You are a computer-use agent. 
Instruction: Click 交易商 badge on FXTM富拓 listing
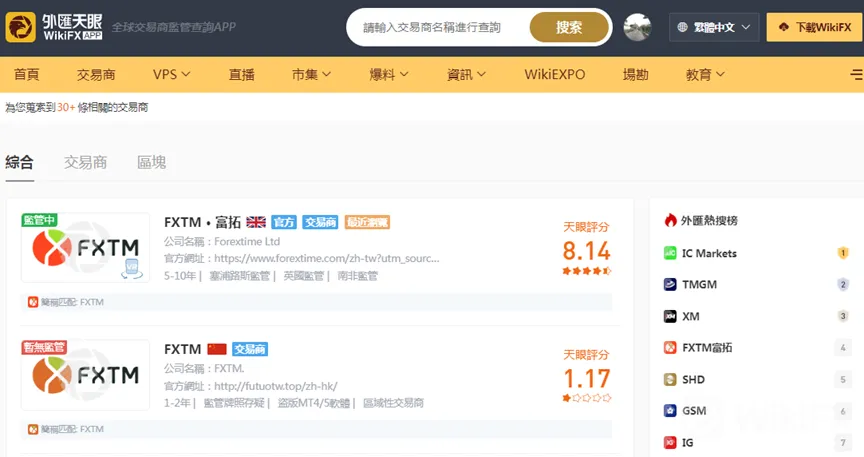pyautogui.click(x=320, y=222)
